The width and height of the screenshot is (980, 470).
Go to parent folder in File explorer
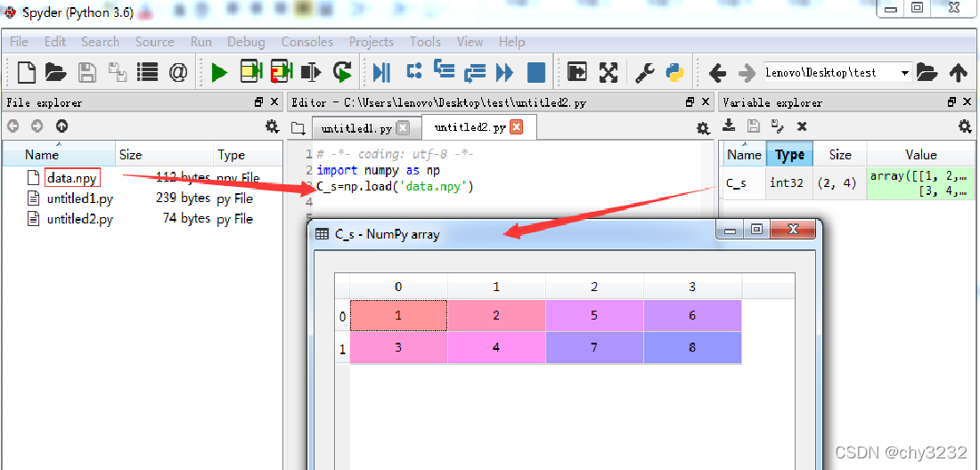pyautogui.click(x=61, y=126)
